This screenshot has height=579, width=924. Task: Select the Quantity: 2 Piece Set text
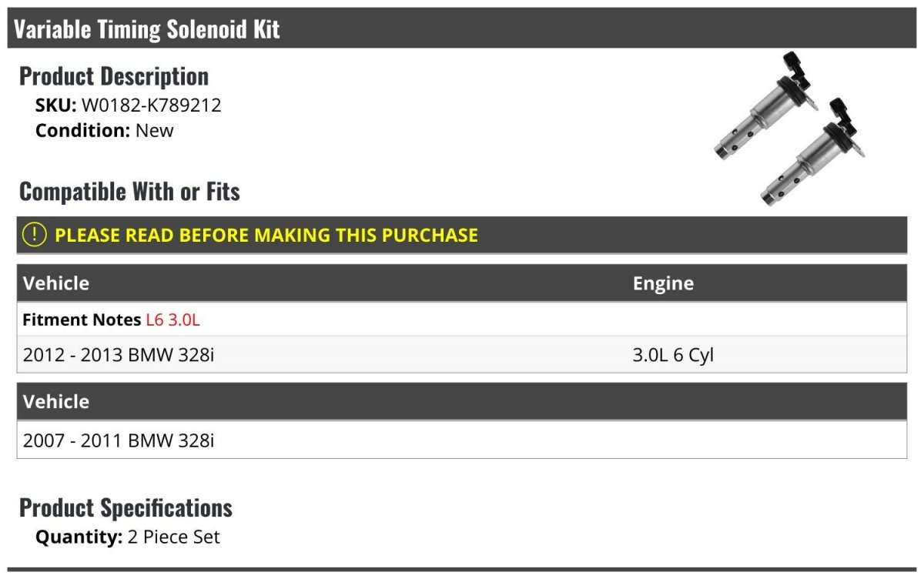click(x=128, y=537)
